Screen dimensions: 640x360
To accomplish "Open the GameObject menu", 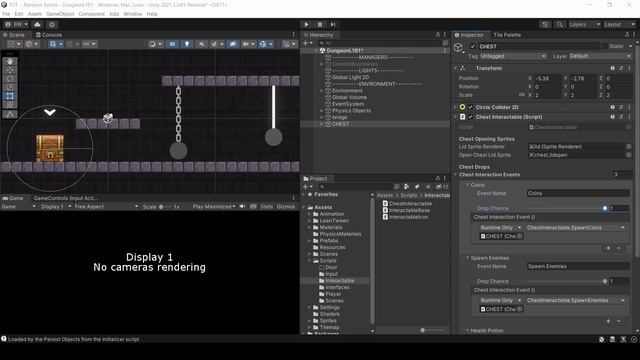I will (60, 14).
